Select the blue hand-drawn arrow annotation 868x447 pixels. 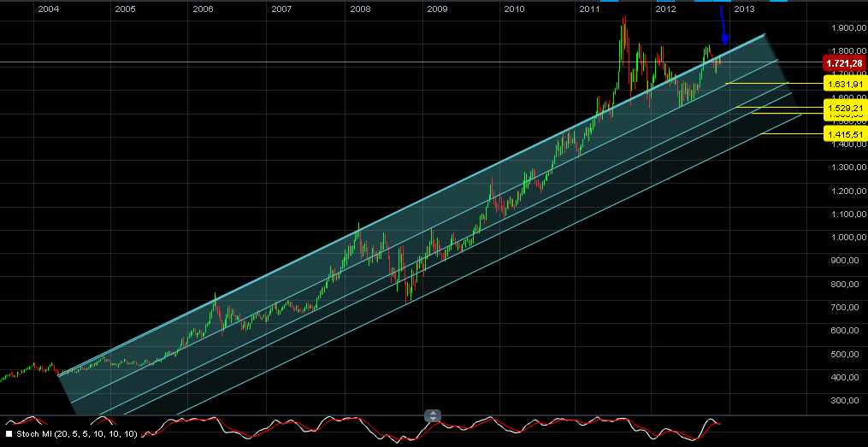pyautogui.click(x=723, y=27)
